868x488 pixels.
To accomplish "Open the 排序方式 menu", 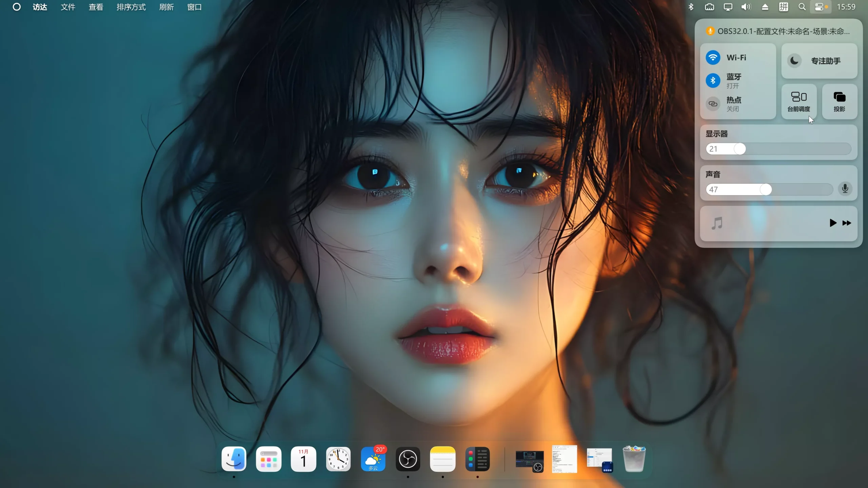I will [131, 7].
